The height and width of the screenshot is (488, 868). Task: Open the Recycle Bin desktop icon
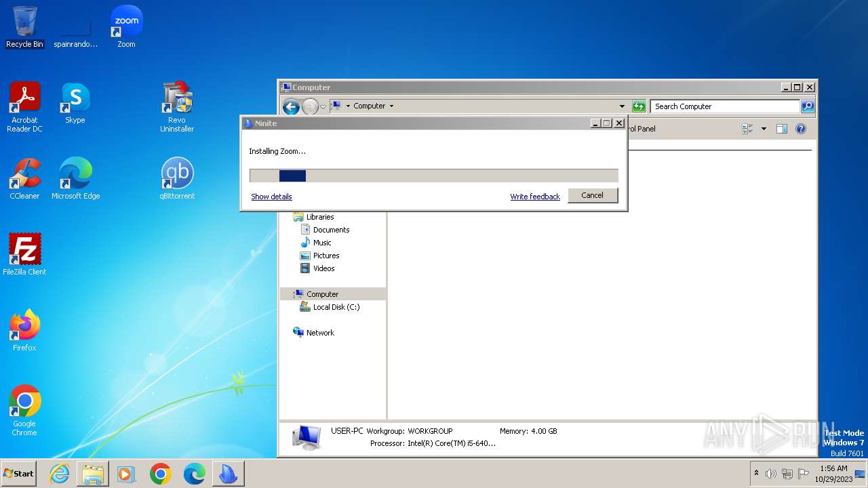pos(24,27)
